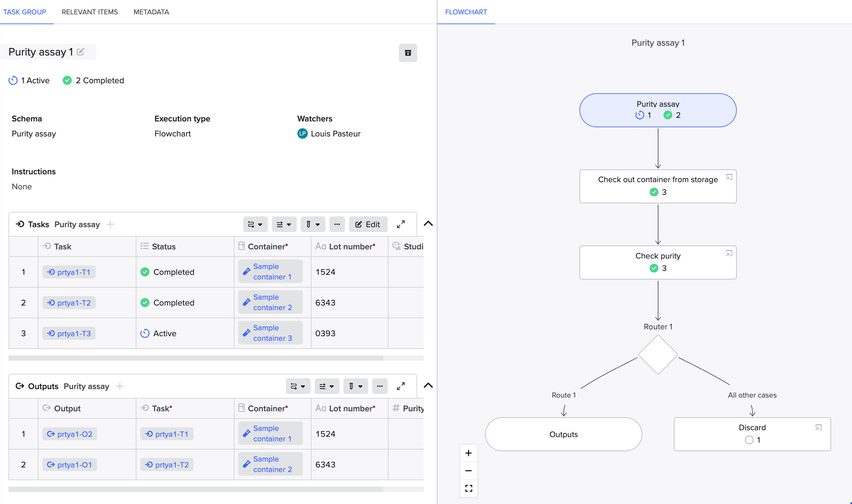Fit flowchart to view
852x504 pixels.
pos(468,488)
